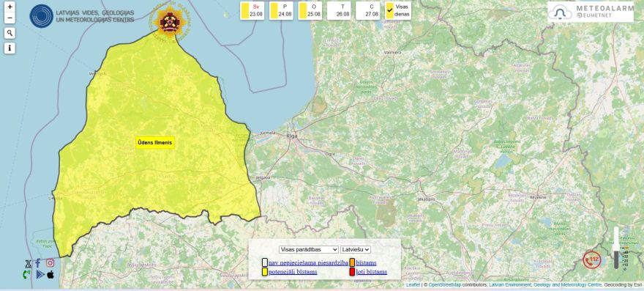Open orange 'bīstams' legend link
The height and width of the screenshot is (291, 644).
[367, 263]
